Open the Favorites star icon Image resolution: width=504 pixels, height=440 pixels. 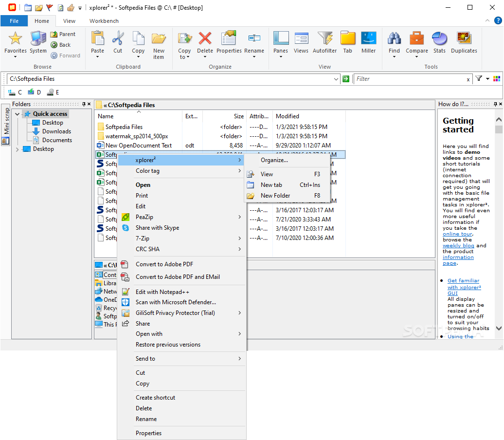(15, 38)
